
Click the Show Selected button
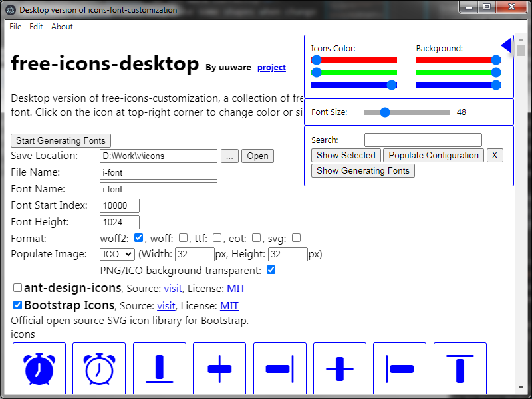coord(346,156)
